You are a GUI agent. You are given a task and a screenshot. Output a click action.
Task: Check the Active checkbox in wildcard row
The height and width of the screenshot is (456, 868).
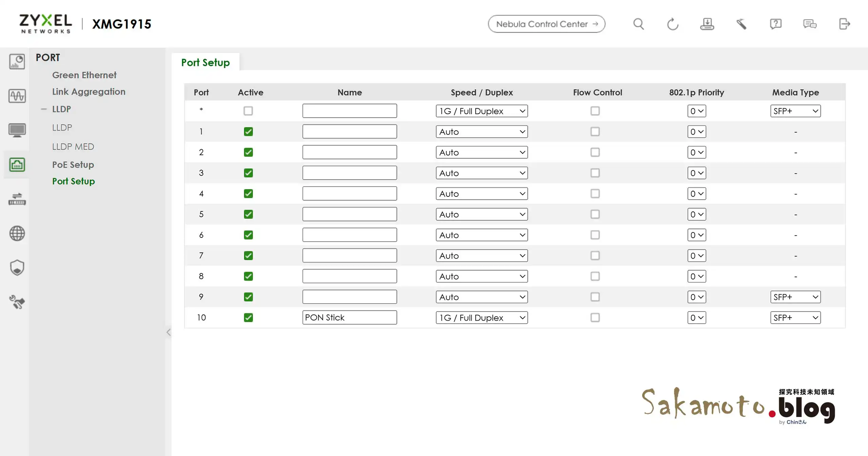point(248,111)
